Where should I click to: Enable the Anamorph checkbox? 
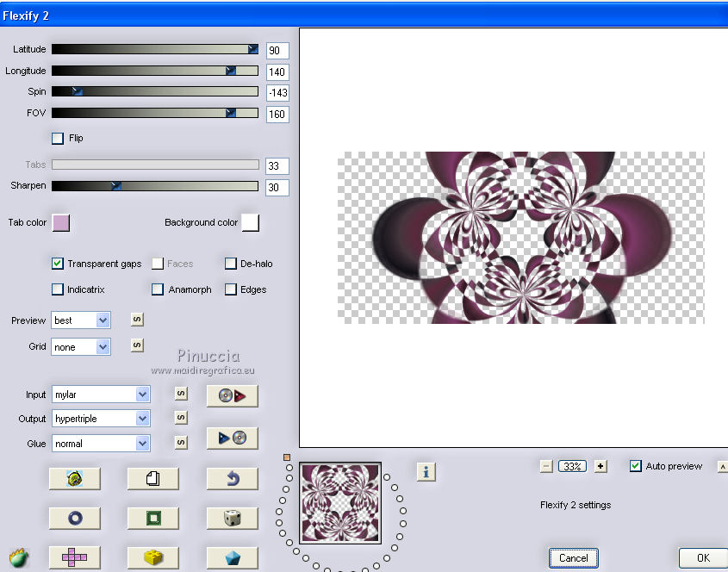[x=158, y=289]
